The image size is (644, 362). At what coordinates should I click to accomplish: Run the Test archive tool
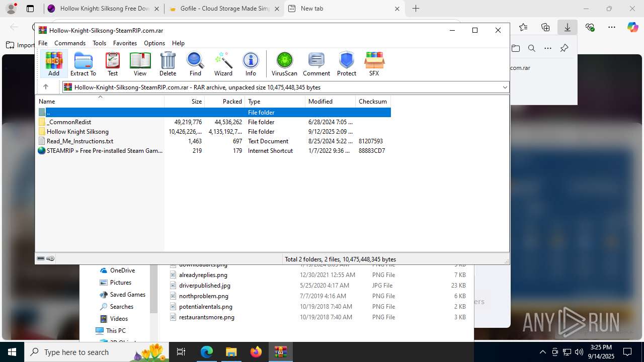tap(113, 64)
